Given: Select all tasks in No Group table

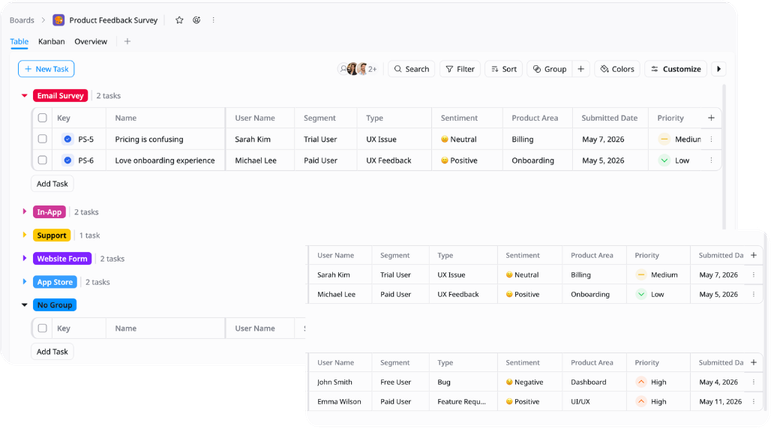Looking at the screenshot, I should tap(42, 328).
